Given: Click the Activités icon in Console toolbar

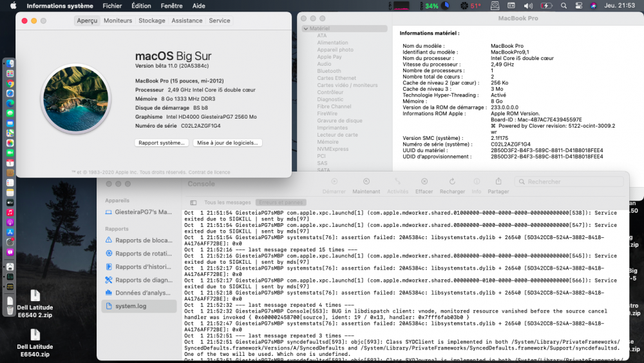Looking at the screenshot, I should click(x=397, y=181).
